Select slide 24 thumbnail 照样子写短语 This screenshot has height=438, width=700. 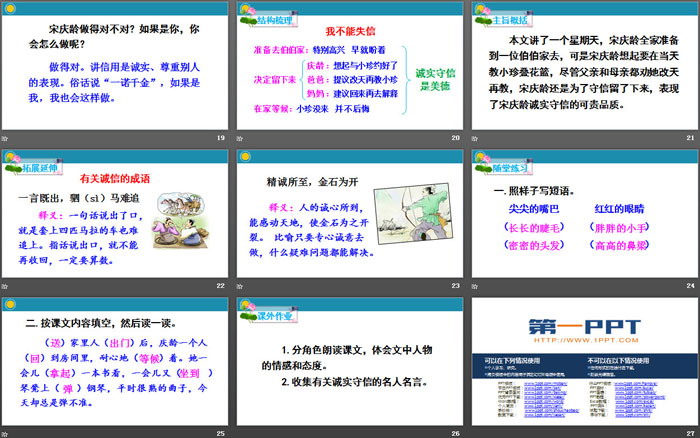585,213
